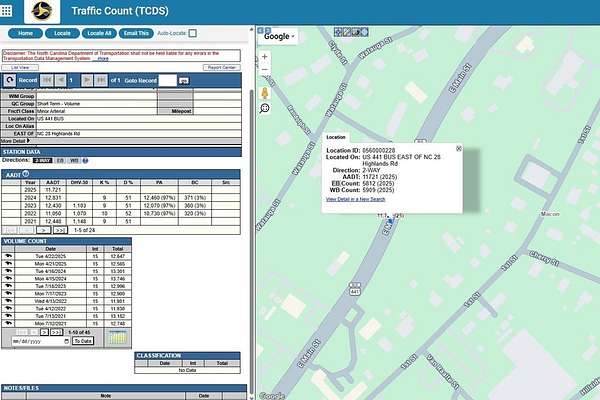The image size is (600, 400).
Task: Select the Location tab in the popup
Action: coord(336,137)
